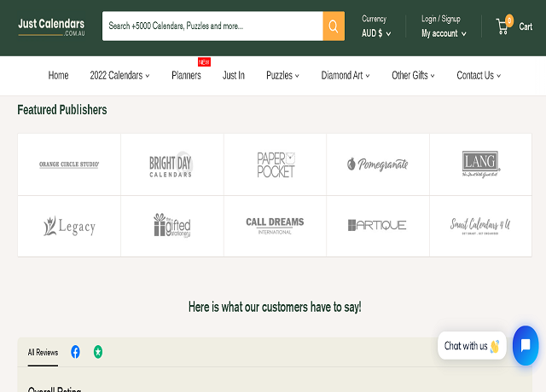Image resolution: width=546 pixels, height=392 pixels.
Task: Open the Chat with us bubble icon
Action: click(x=526, y=345)
